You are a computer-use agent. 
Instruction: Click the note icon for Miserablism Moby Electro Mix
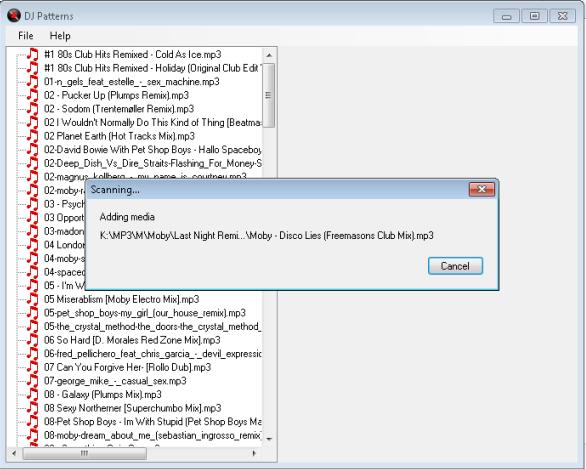tap(33, 299)
